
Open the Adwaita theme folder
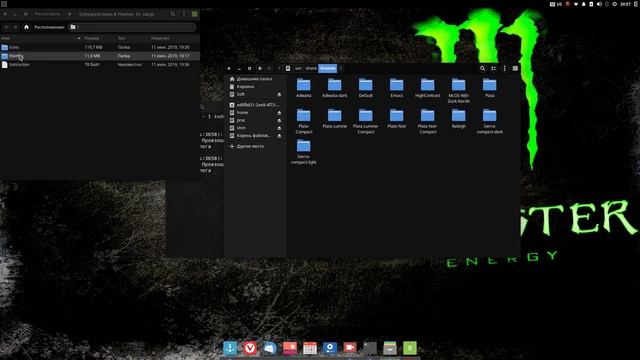[x=303, y=88]
